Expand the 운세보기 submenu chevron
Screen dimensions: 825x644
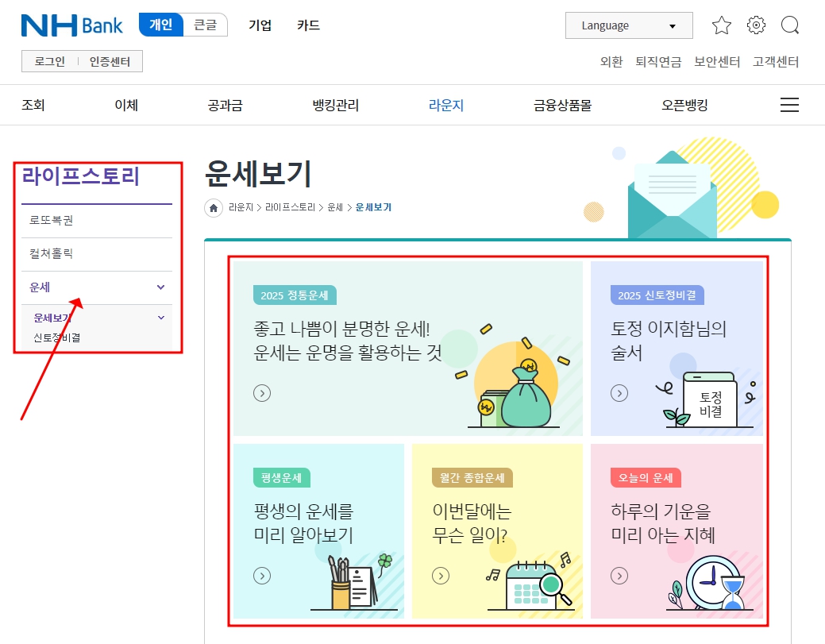[x=161, y=316]
